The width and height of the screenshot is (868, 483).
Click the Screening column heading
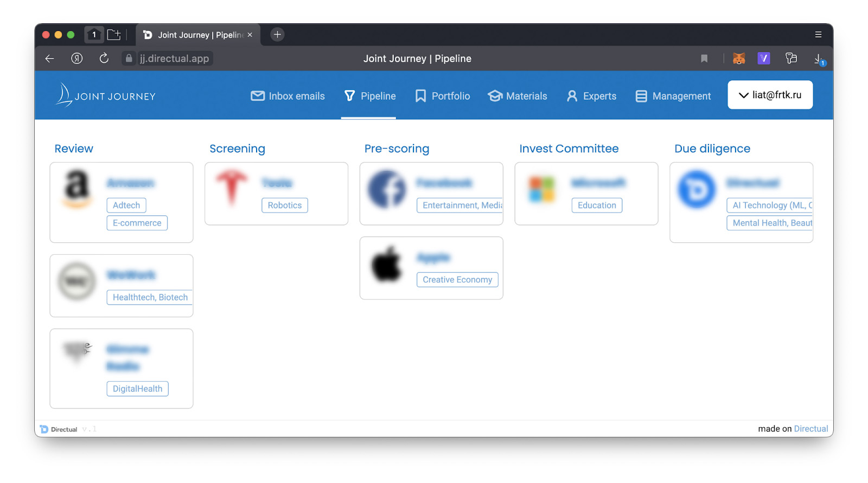click(x=237, y=149)
